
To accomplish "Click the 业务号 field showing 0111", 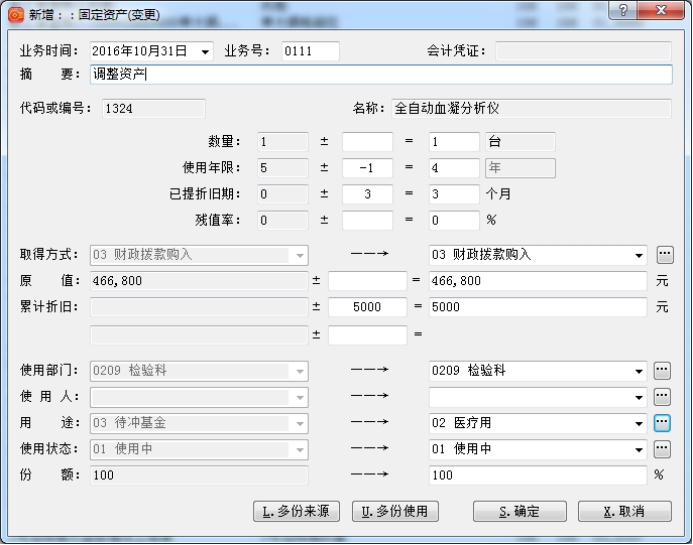I will 311,51.
